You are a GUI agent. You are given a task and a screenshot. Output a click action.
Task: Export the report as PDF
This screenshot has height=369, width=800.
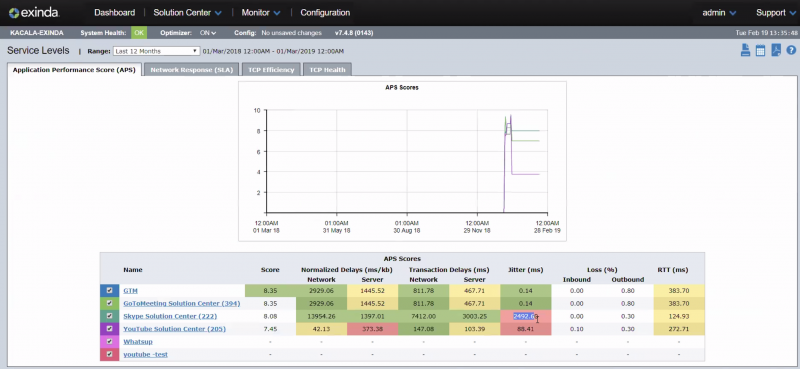pyautogui.click(x=776, y=51)
